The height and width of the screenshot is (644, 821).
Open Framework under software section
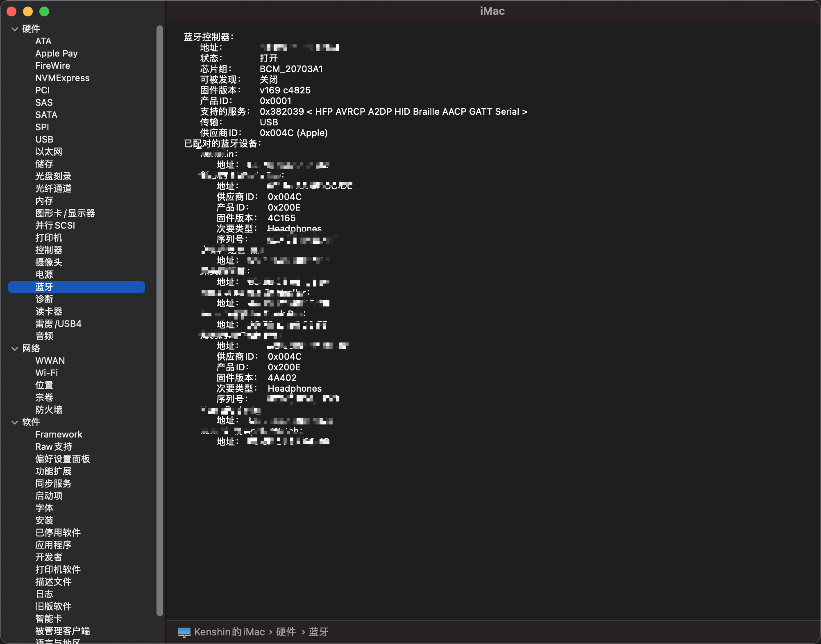coord(59,435)
